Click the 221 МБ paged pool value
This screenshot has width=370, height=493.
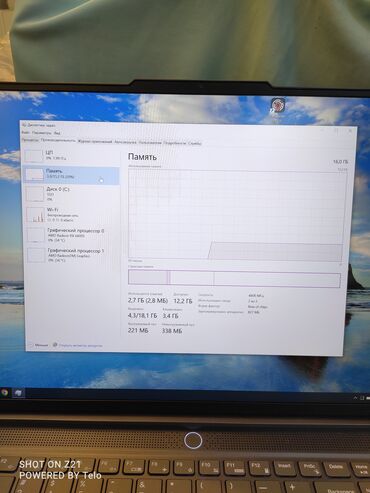coord(138,330)
